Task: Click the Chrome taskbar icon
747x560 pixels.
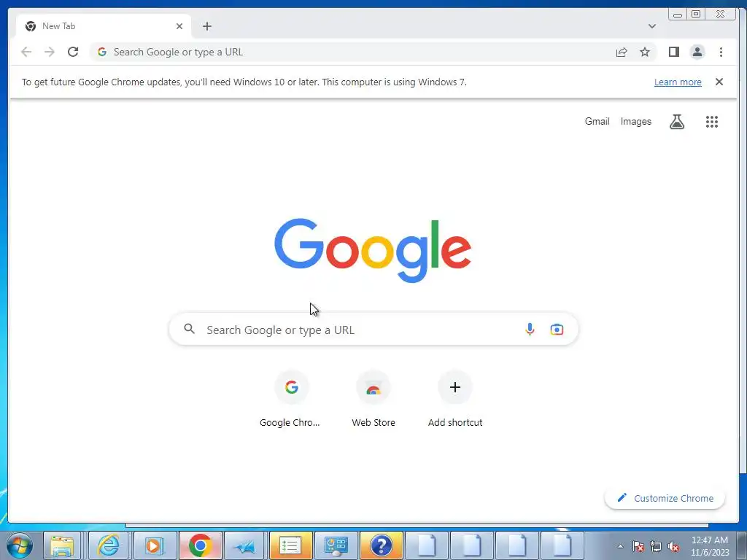Action: 200,545
